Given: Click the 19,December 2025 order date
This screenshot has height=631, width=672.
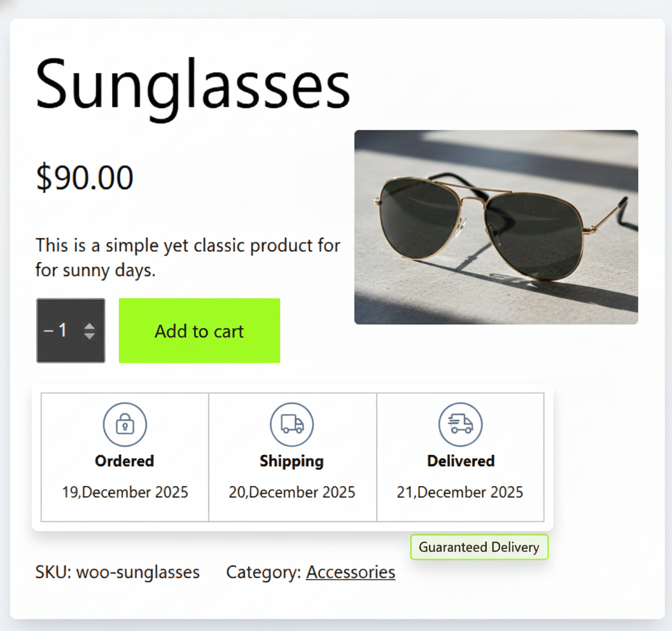Looking at the screenshot, I should pos(125,492).
